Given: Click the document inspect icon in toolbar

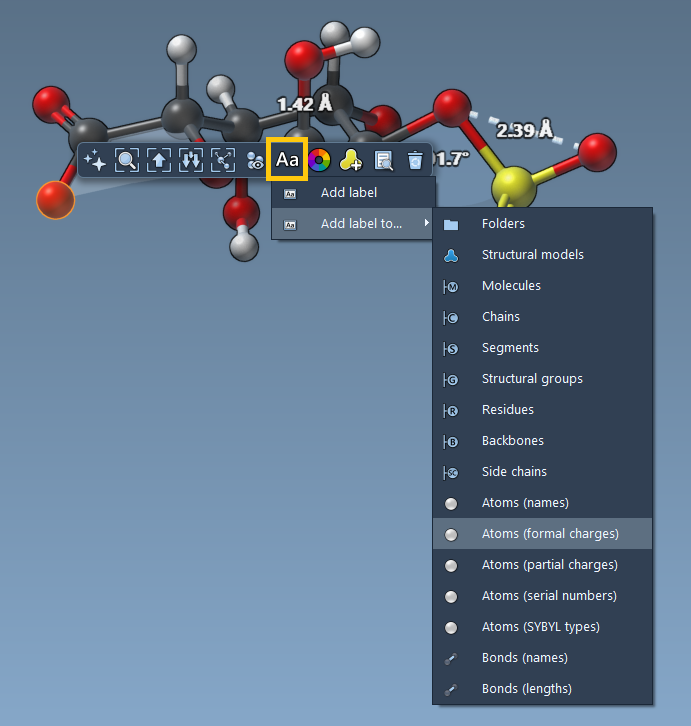Looking at the screenshot, I should point(383,160).
